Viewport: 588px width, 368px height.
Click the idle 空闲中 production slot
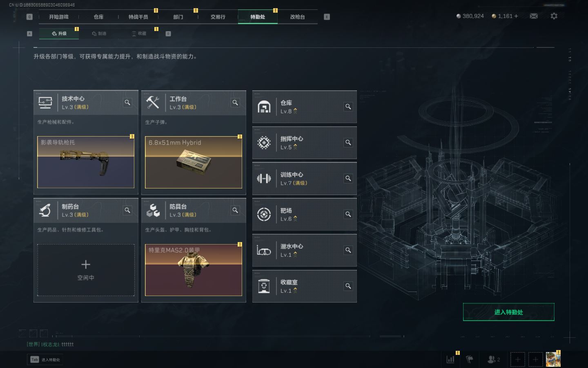point(86,270)
